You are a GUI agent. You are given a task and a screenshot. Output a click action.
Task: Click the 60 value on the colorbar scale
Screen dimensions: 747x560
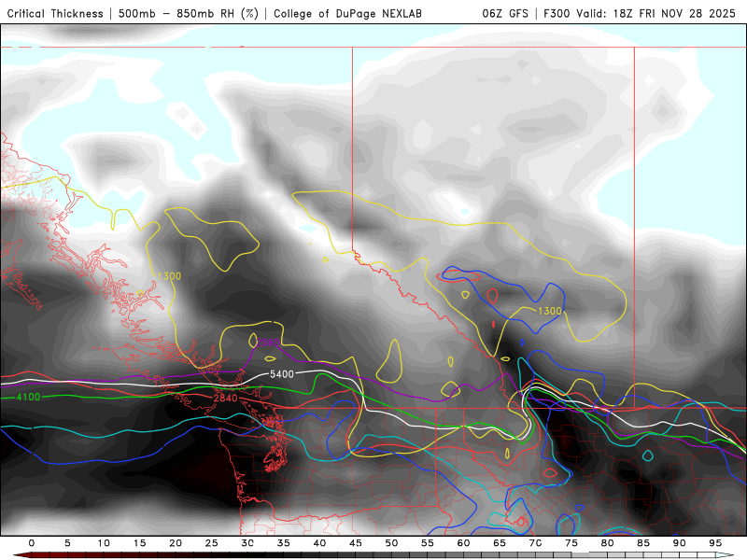[x=463, y=543]
